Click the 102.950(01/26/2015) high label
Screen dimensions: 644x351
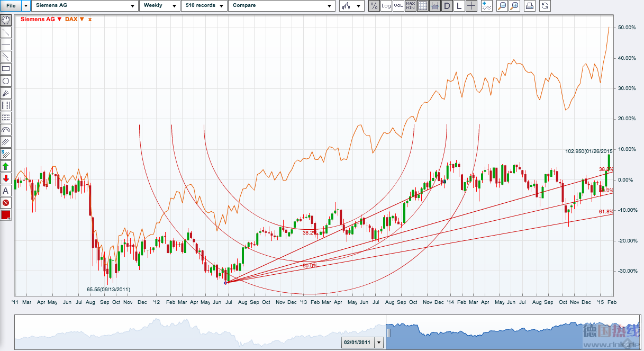click(589, 151)
